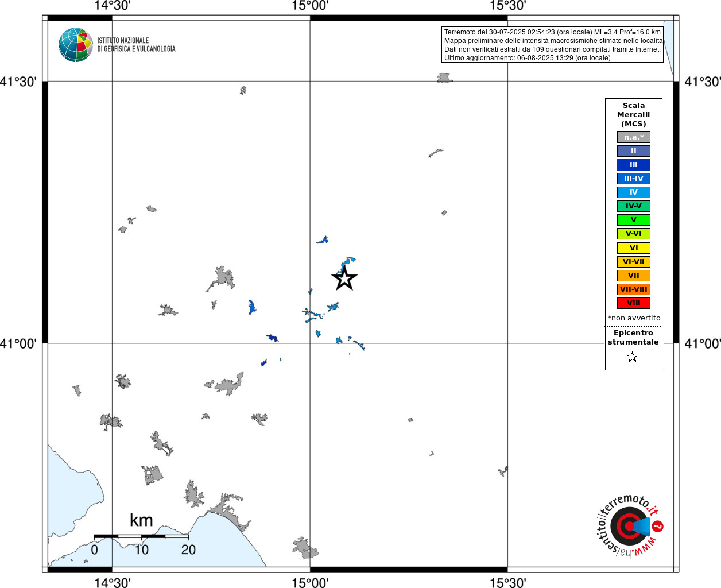Click the '*non avvertito' legend note
This screenshot has height=588, width=721.
(x=634, y=318)
